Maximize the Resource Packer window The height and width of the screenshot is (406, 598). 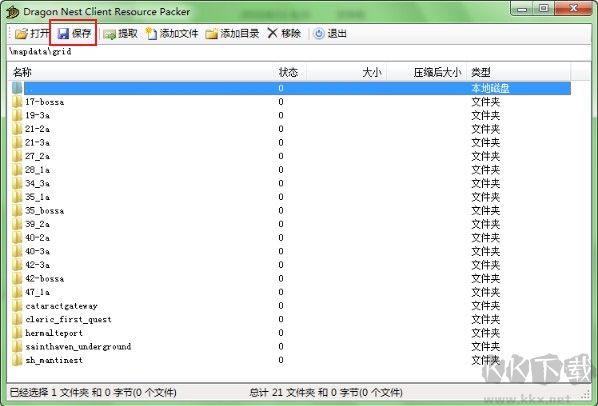(x=544, y=8)
